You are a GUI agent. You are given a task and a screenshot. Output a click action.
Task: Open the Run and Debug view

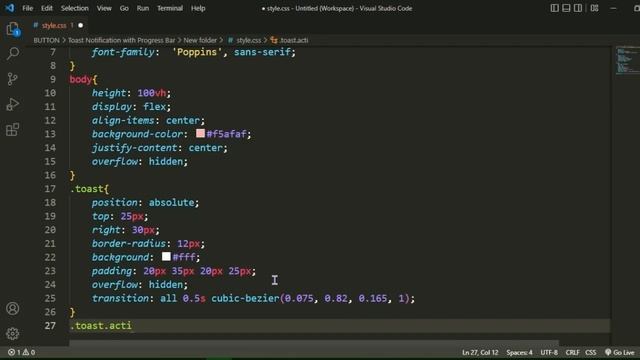[x=13, y=104]
